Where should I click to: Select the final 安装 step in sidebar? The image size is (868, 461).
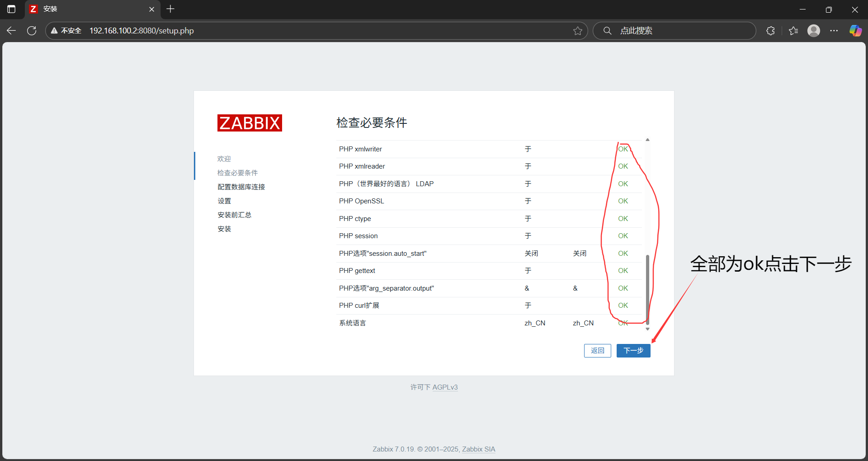click(x=224, y=229)
